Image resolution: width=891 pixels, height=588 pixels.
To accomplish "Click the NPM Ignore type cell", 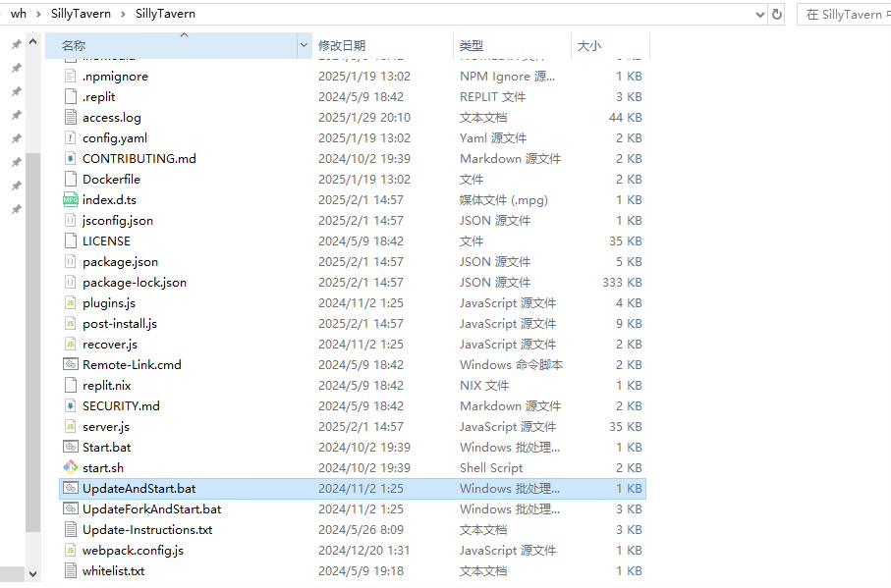I will point(508,76).
